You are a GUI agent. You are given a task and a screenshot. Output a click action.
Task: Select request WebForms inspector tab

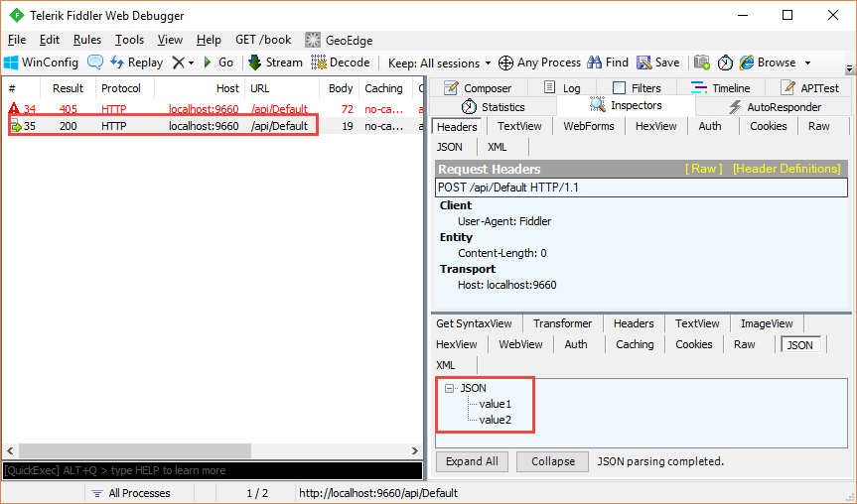pos(589,126)
